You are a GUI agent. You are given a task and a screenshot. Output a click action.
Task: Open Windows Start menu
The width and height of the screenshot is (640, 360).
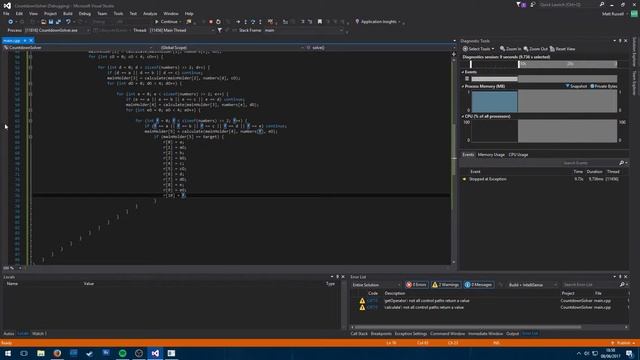8,353
